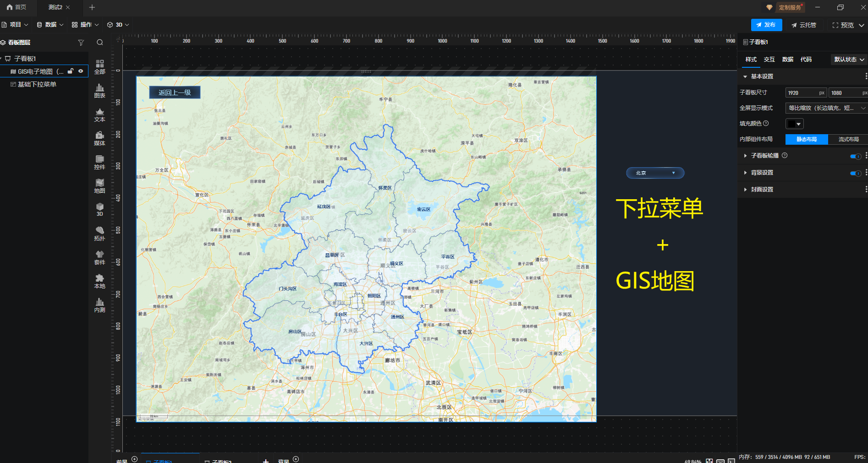The height and width of the screenshot is (463, 868).
Task: Toggle the 背景设置 switch
Action: 855,173
